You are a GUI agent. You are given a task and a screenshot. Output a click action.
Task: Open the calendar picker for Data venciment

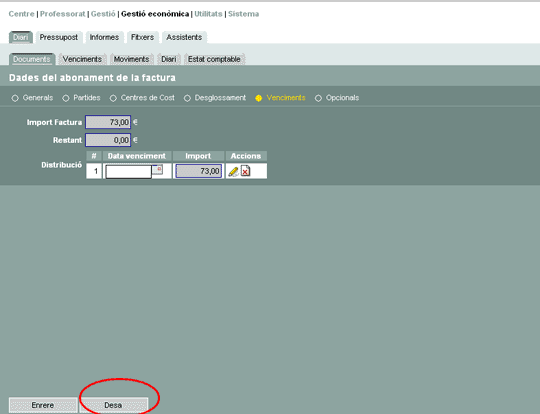click(x=157, y=170)
